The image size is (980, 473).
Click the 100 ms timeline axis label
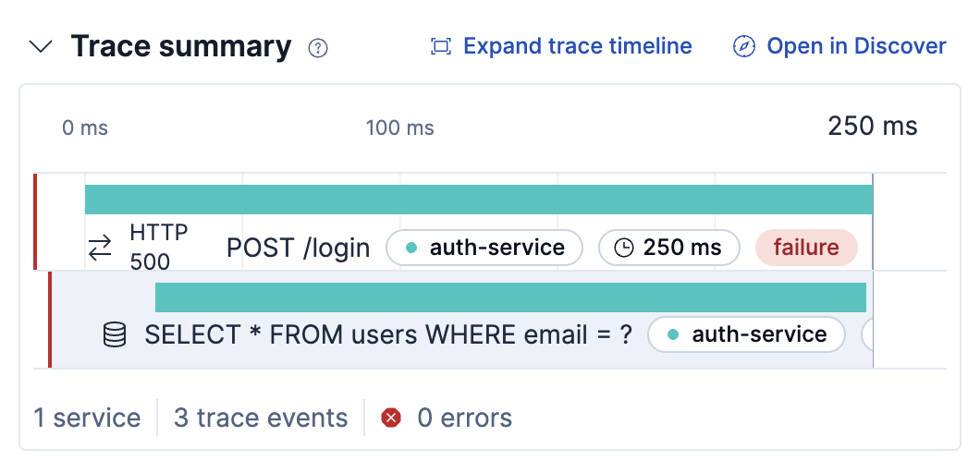(x=399, y=127)
